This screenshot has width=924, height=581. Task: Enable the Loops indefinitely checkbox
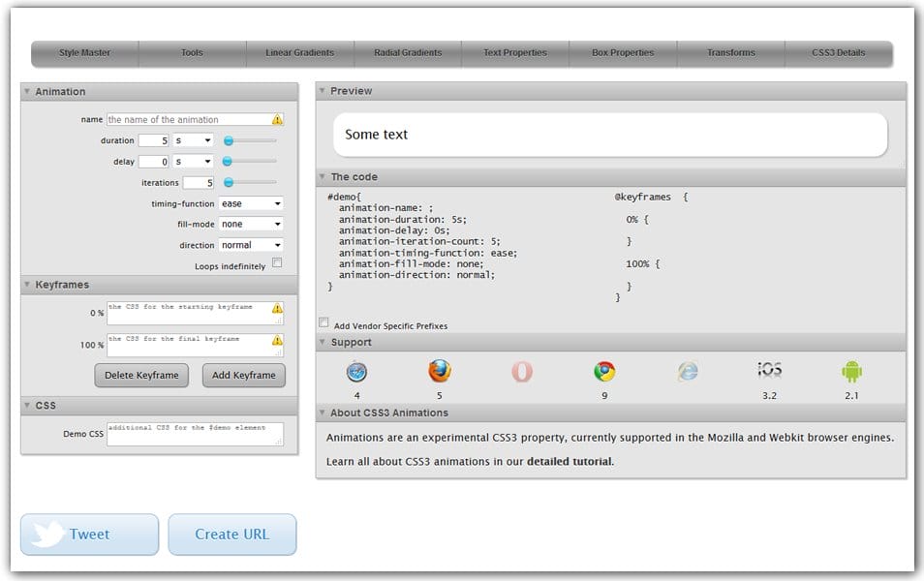click(277, 262)
